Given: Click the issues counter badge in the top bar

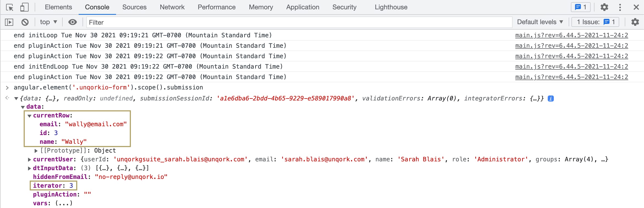Looking at the screenshot, I should click(x=581, y=7).
